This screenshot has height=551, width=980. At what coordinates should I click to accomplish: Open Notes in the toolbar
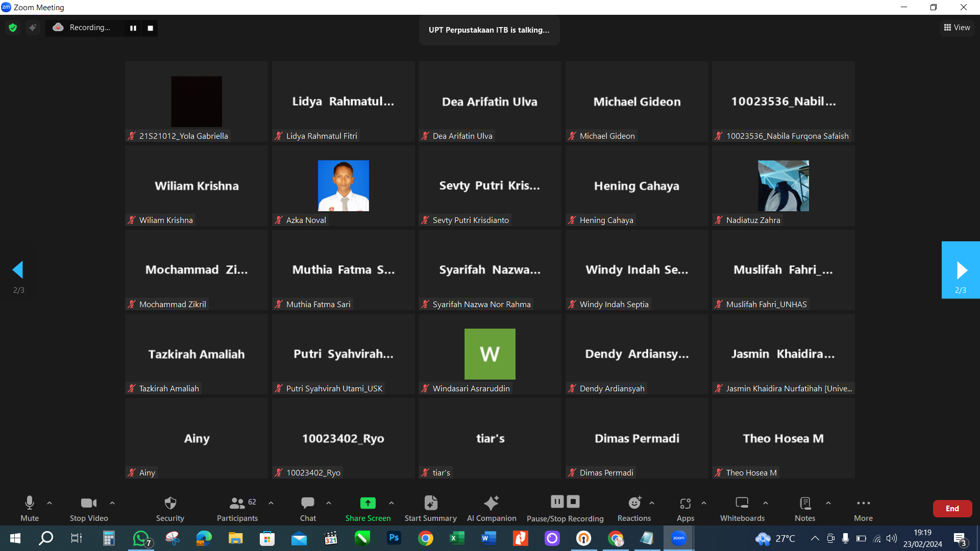[805, 509]
